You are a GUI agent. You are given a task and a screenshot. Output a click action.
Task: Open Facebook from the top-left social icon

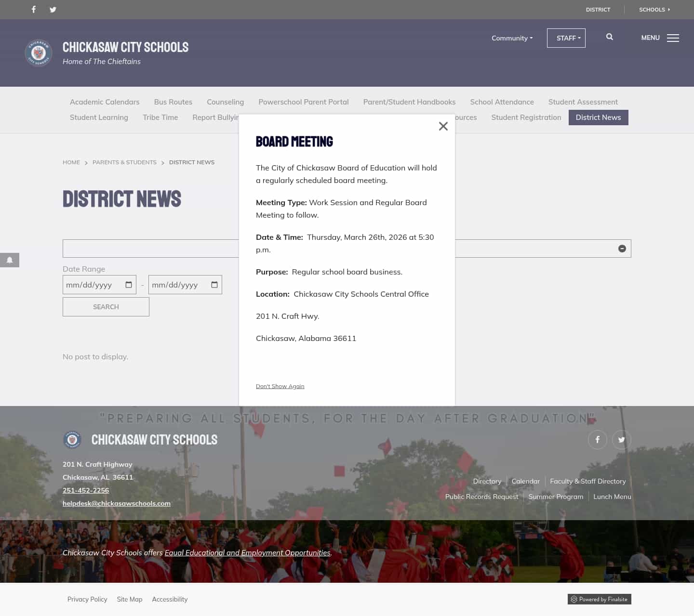[33, 9]
